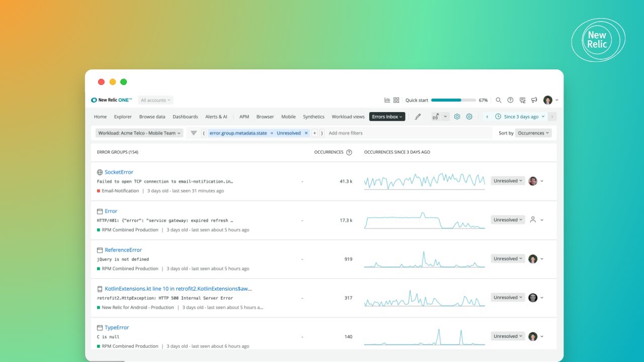Click the gear settings icon
This screenshot has height=362, width=644.
click(x=469, y=117)
